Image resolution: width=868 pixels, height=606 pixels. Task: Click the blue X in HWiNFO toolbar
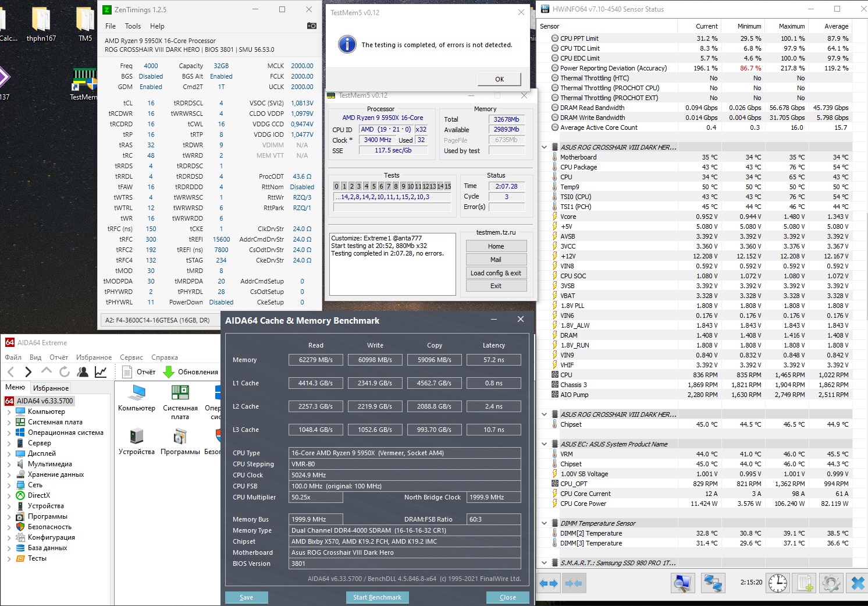[x=858, y=583]
